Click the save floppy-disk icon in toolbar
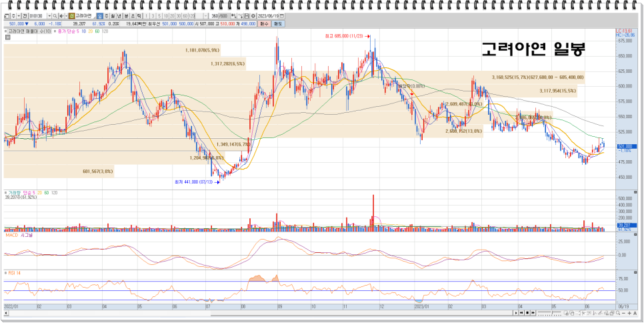 (247, 16)
